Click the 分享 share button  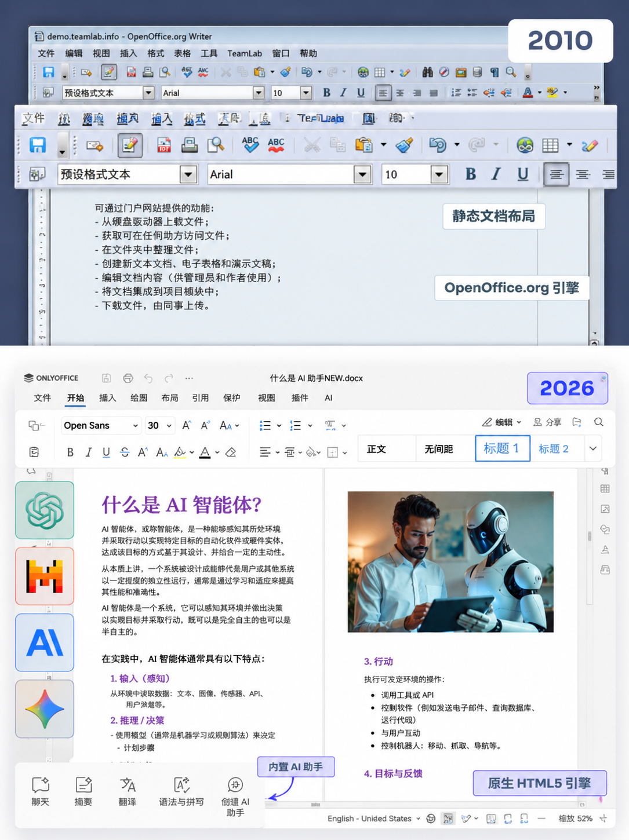point(547,422)
